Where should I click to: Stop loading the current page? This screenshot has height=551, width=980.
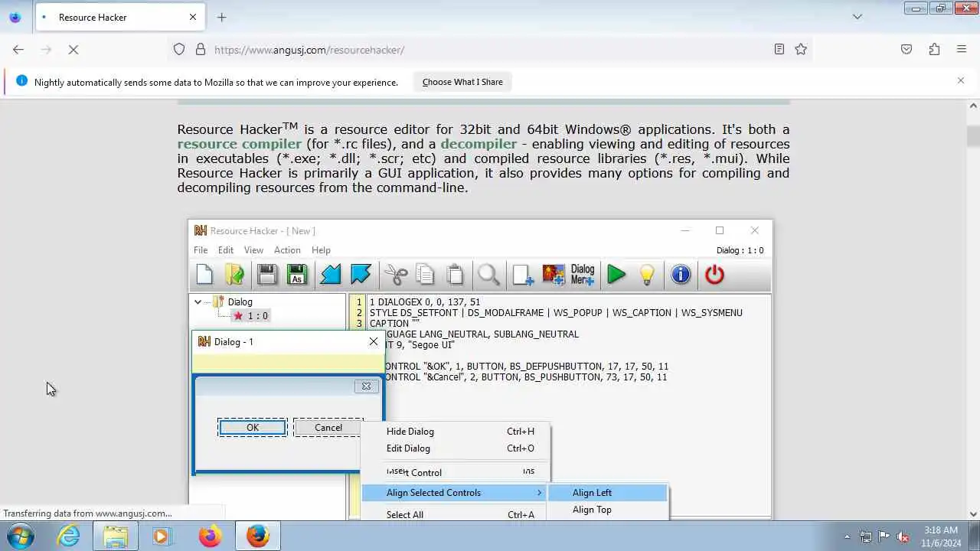coord(73,49)
